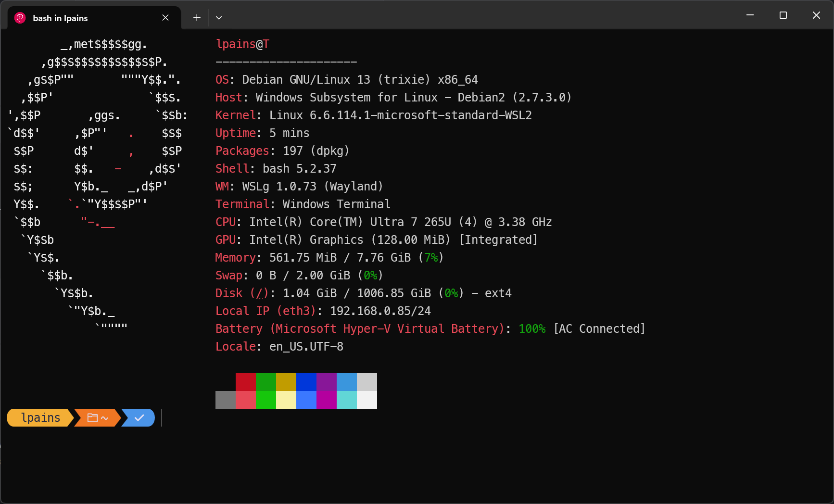This screenshot has height=504, width=834.
Task: Open the new tab profile dropdown
Action: tap(219, 18)
